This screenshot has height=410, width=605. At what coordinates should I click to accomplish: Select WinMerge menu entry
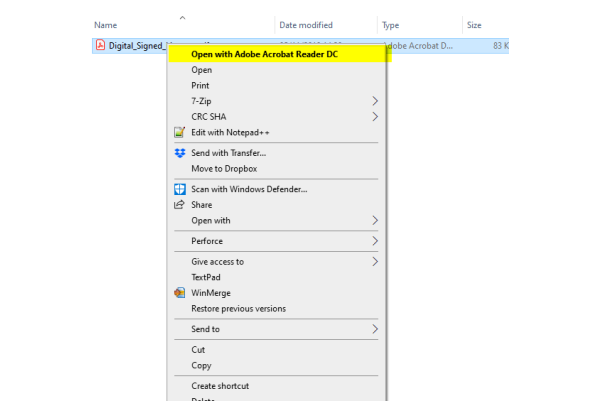click(277, 293)
